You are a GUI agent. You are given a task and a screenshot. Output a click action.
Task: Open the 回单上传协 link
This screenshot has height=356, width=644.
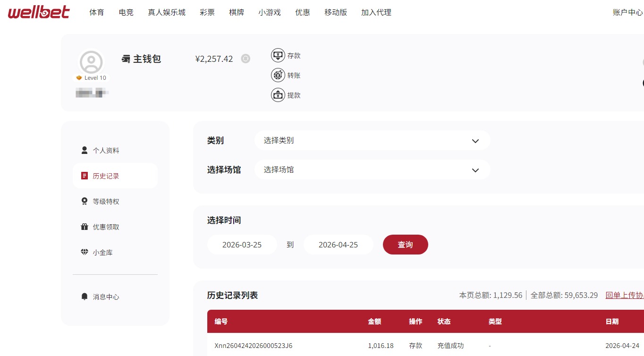pyautogui.click(x=625, y=295)
